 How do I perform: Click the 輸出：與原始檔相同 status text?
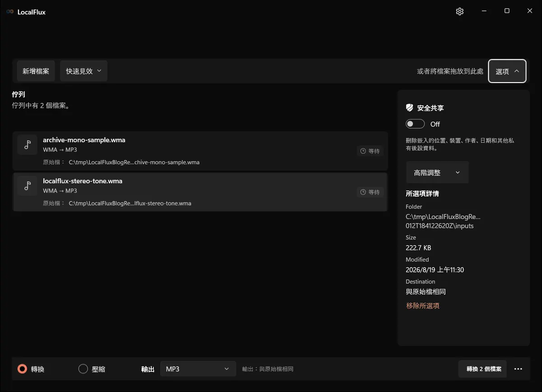[x=268, y=369]
